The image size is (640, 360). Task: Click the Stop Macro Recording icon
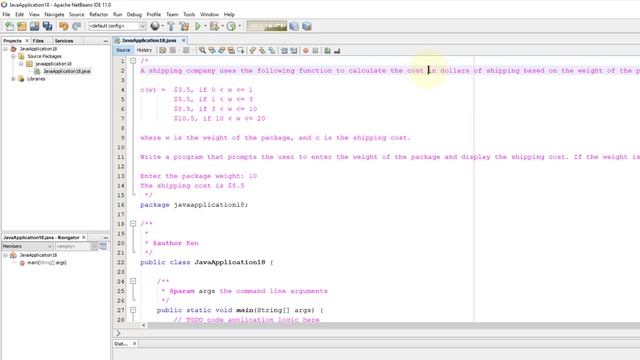pyautogui.click(x=315, y=50)
